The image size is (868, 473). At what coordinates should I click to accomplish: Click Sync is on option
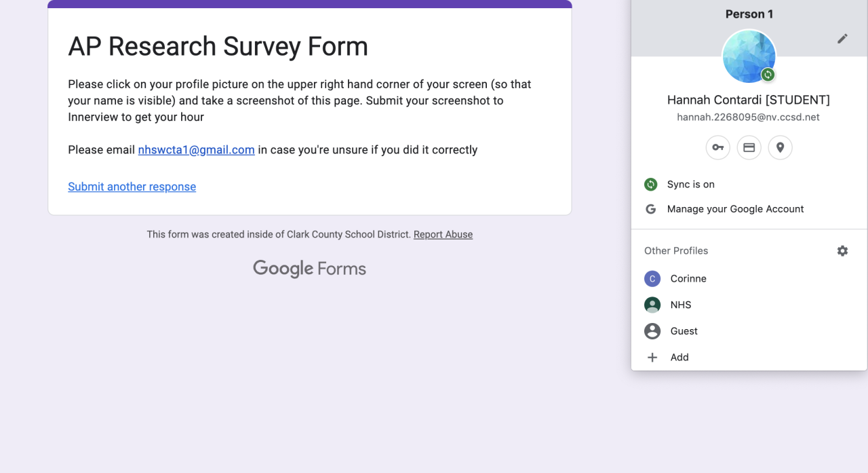690,185
